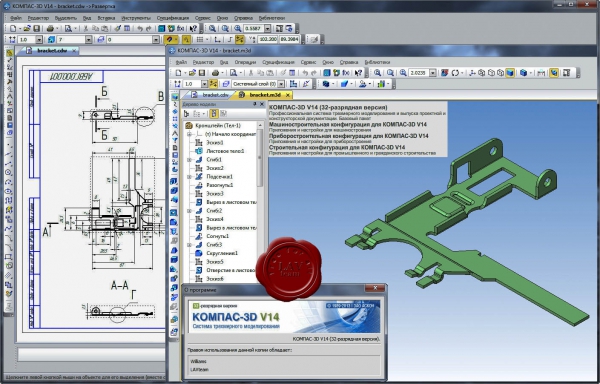Expand the Начало координат tree node
This screenshot has width=600, height=384.
[189, 134]
